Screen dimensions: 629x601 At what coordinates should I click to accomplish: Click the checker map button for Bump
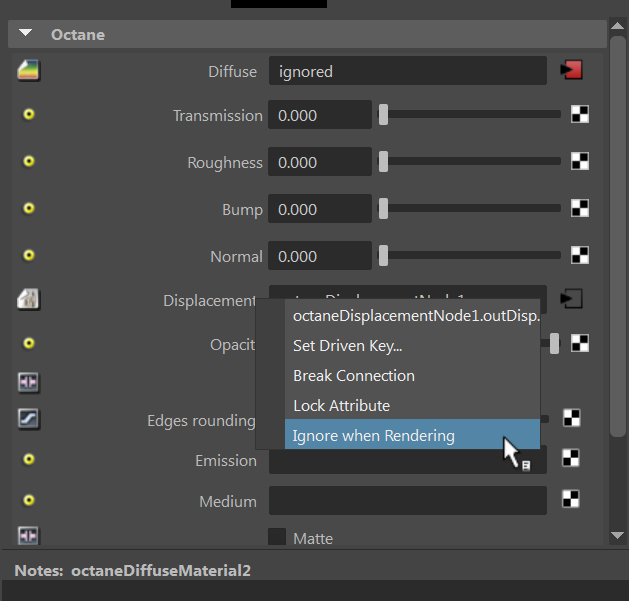pos(579,209)
